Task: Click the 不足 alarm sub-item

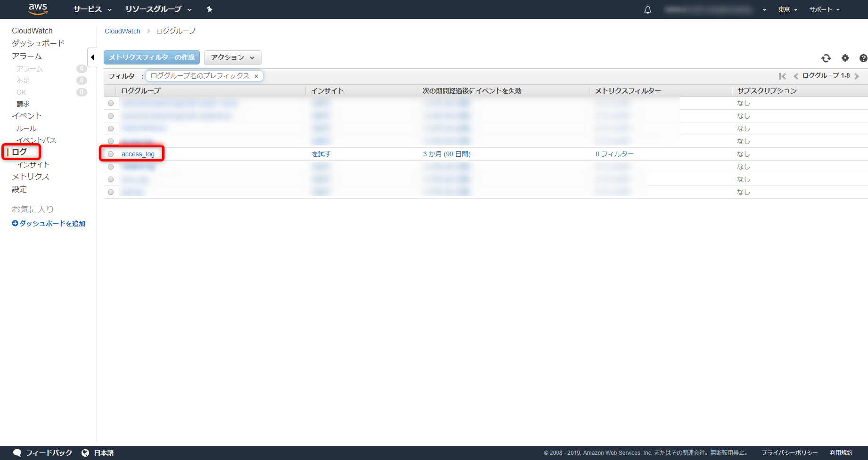Action: (x=23, y=81)
